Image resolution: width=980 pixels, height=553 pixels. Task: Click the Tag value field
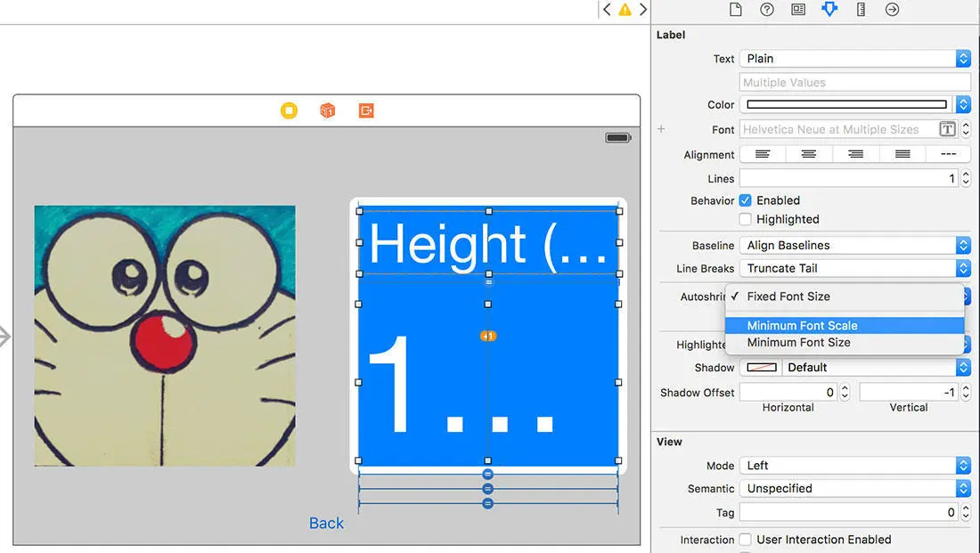point(849,512)
